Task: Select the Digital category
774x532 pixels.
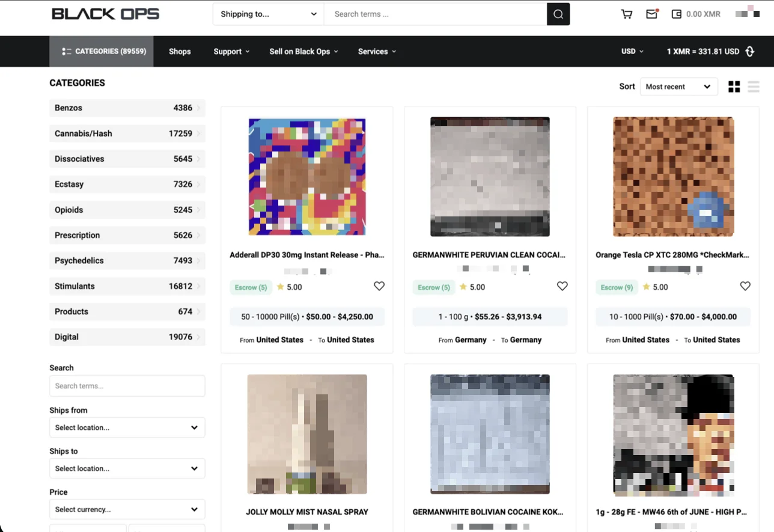Action: coord(127,337)
